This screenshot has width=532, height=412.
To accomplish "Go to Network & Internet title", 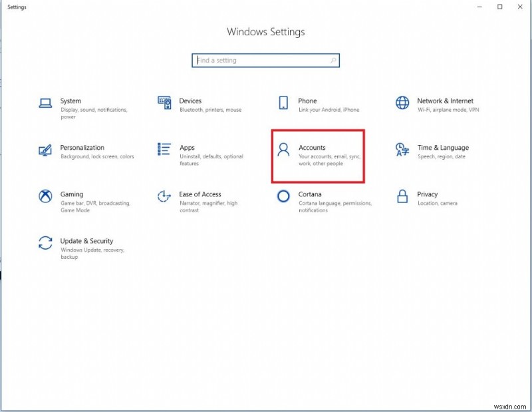I will click(445, 101).
